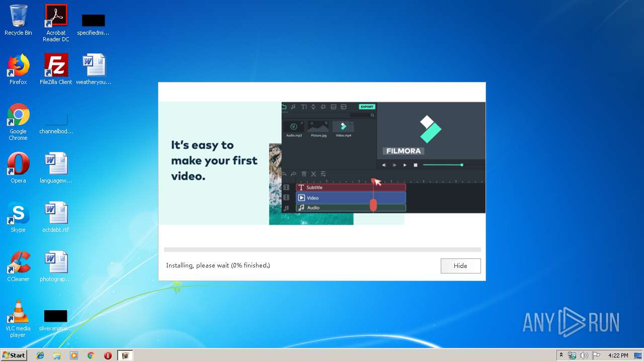
Task: Click the installation progress bar
Action: 322,249
